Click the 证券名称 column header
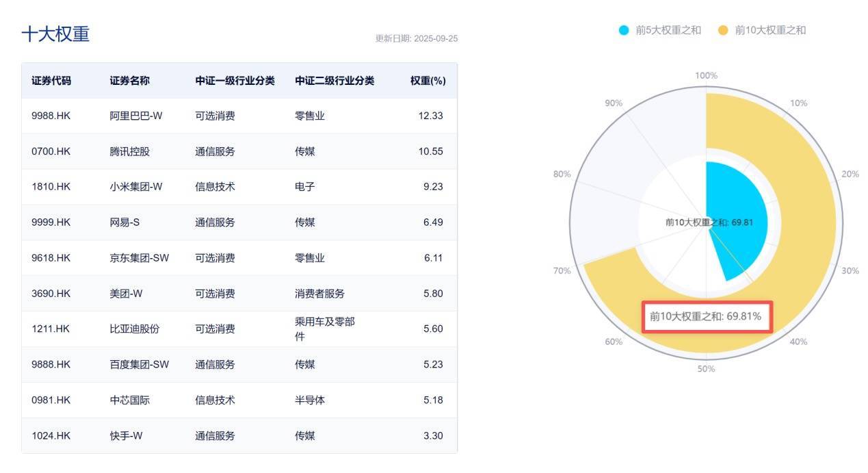 point(129,81)
